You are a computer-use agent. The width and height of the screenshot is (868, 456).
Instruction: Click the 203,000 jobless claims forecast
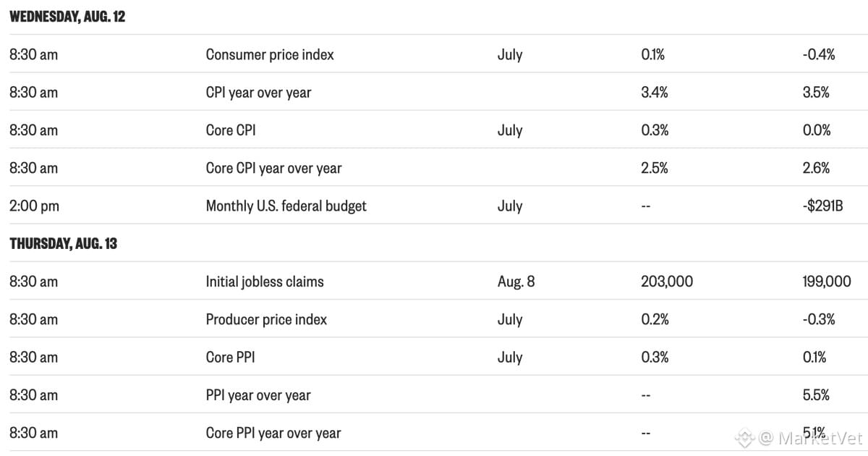tap(667, 282)
